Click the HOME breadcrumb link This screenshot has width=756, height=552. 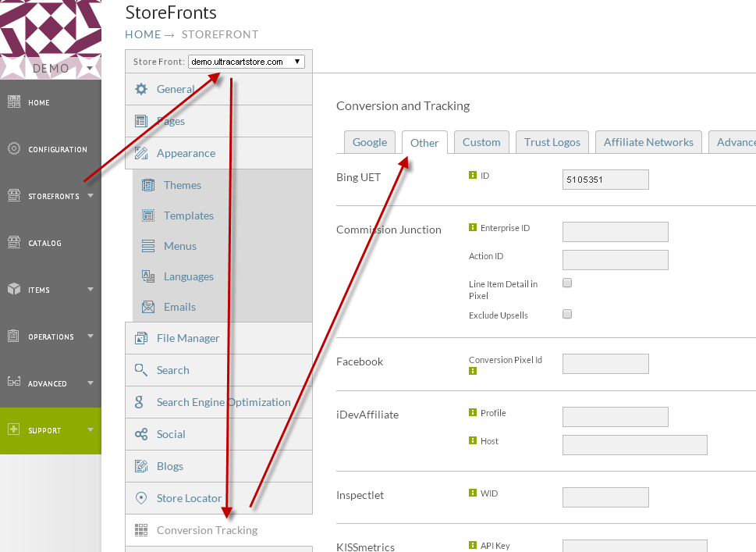(143, 34)
